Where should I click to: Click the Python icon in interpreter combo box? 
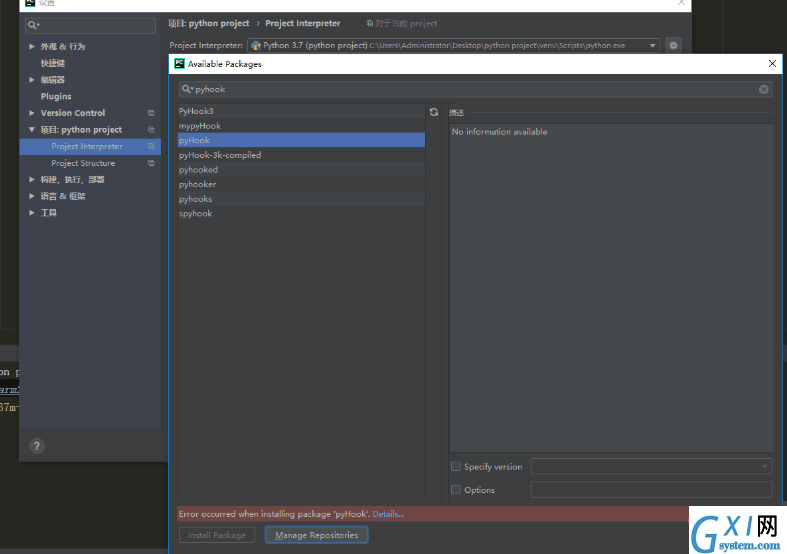click(x=256, y=45)
